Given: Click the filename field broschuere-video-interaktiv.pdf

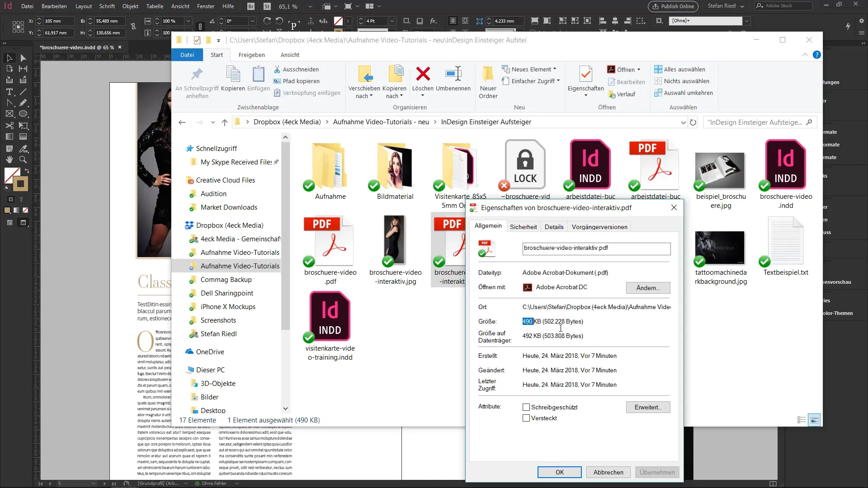Looking at the screenshot, I should tap(596, 248).
